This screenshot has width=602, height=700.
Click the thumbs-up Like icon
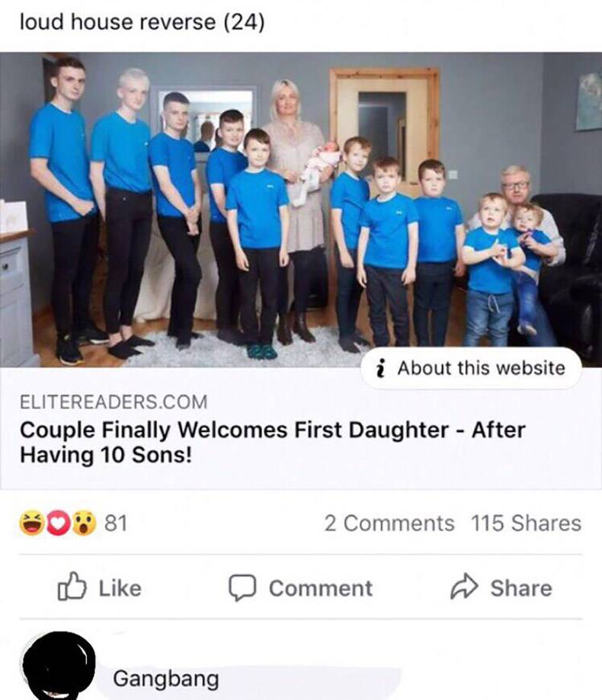click(x=72, y=586)
